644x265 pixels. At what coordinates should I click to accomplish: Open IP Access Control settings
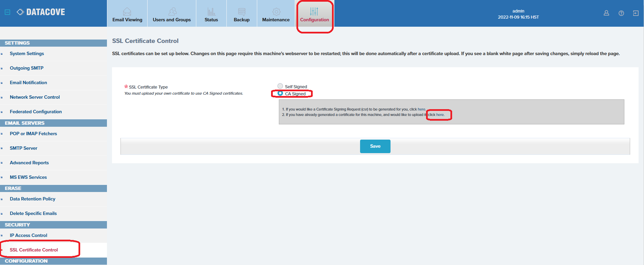tap(28, 235)
